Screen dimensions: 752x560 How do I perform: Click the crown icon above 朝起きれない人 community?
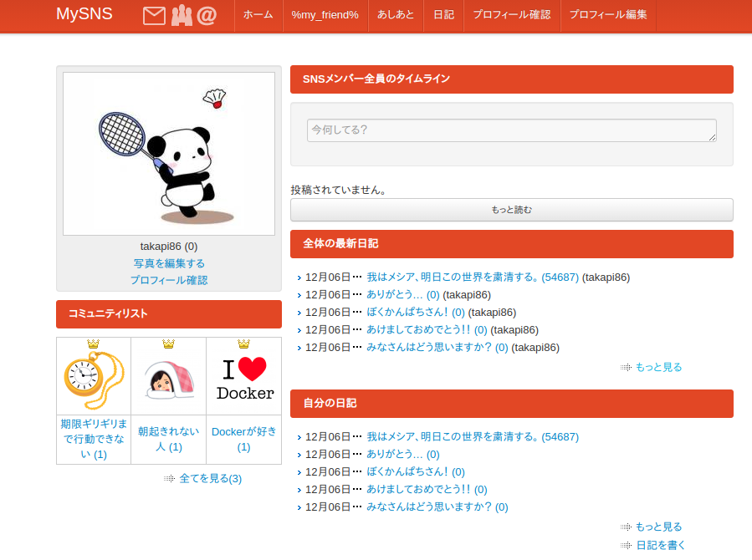click(168, 343)
